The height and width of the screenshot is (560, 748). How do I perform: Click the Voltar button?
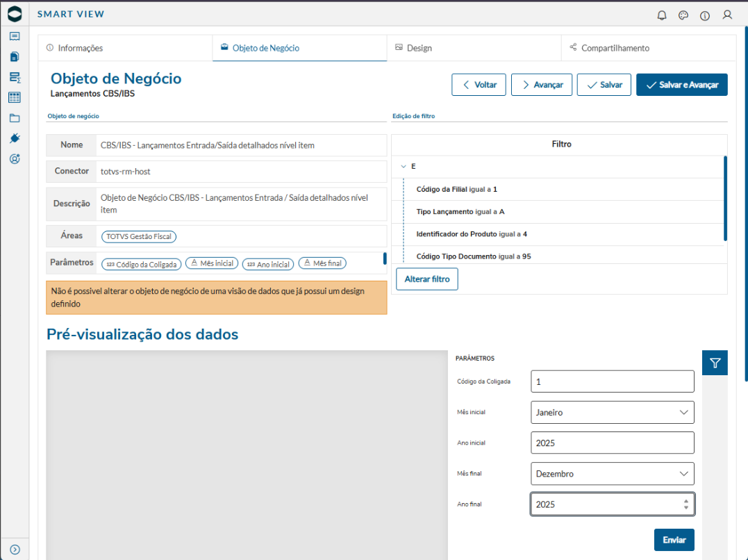click(479, 85)
